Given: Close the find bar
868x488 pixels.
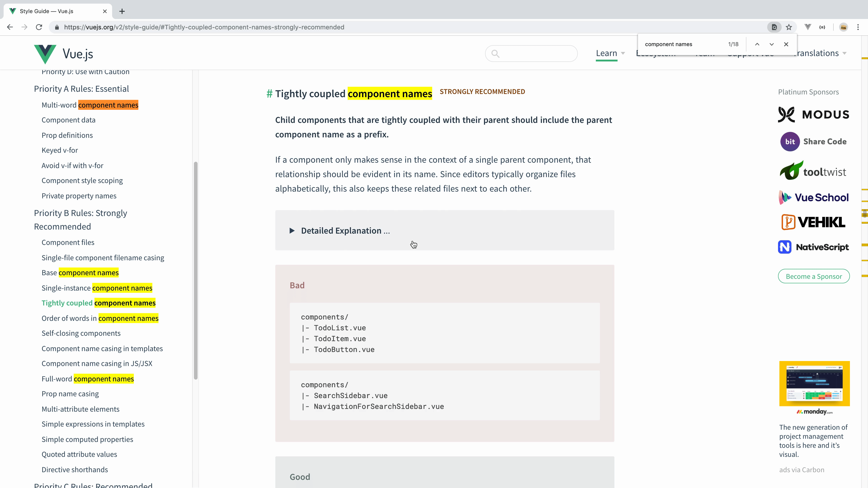Looking at the screenshot, I should (x=786, y=44).
